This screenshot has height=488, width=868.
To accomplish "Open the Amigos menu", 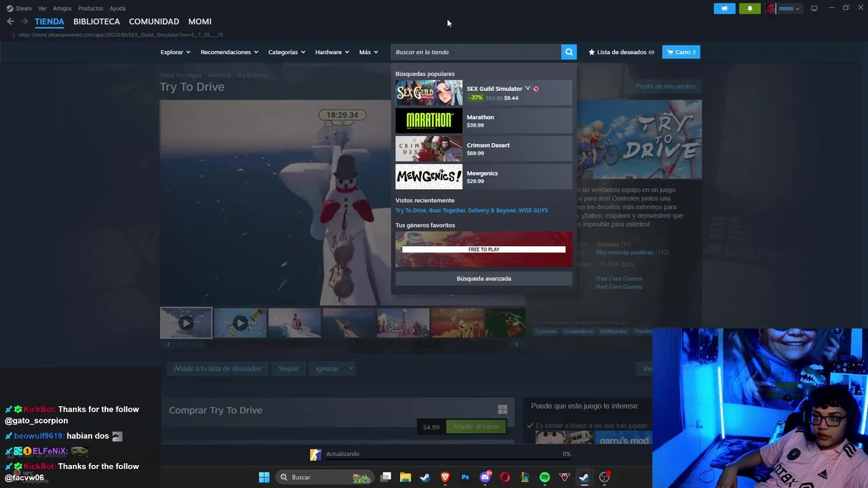I will pyautogui.click(x=62, y=8).
